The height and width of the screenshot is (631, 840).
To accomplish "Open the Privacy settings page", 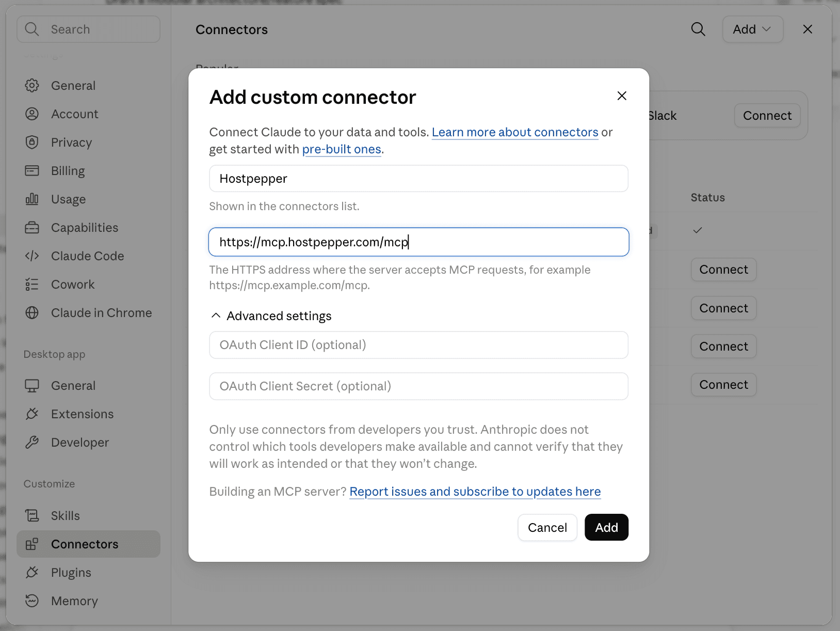I will click(x=88, y=143).
